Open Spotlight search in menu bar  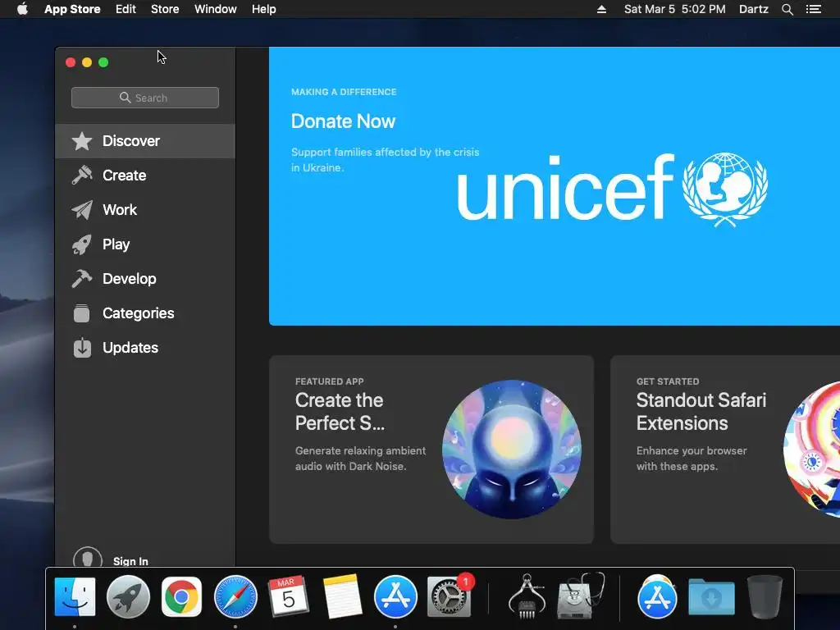pyautogui.click(x=787, y=9)
